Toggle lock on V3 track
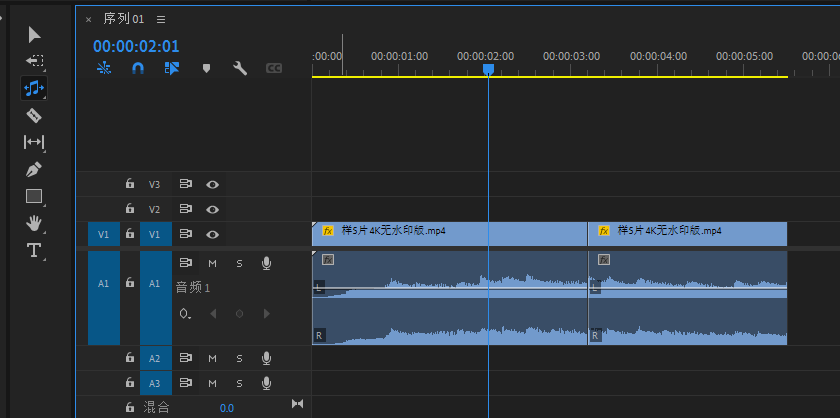 [129, 184]
